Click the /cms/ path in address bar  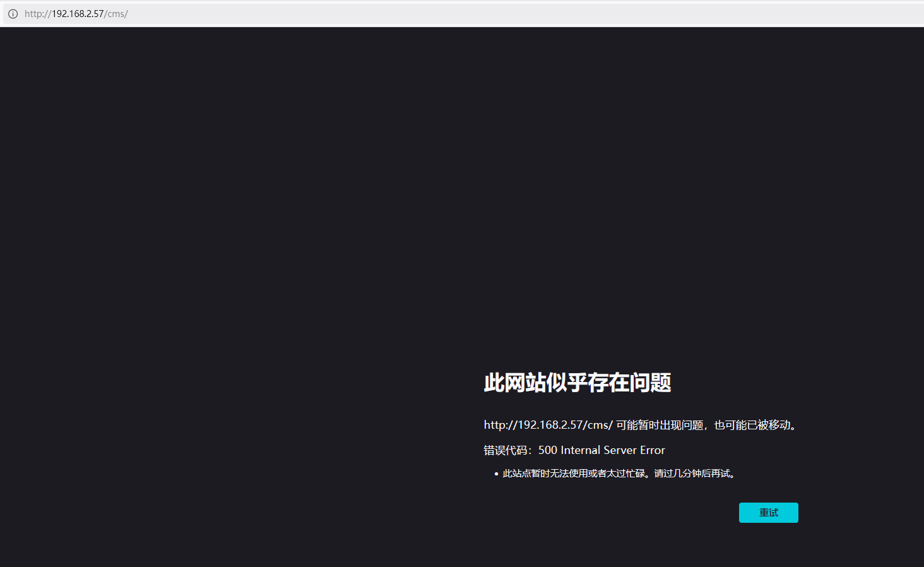click(116, 14)
